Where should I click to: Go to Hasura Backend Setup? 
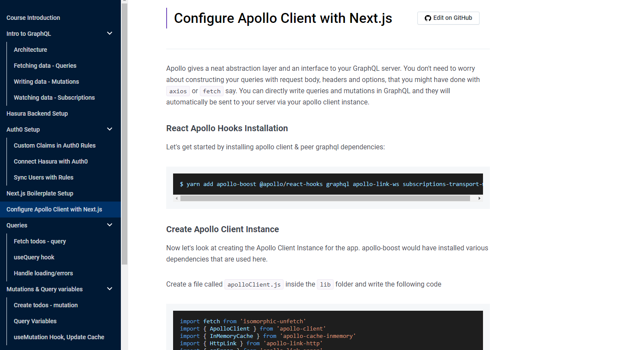coord(37,114)
